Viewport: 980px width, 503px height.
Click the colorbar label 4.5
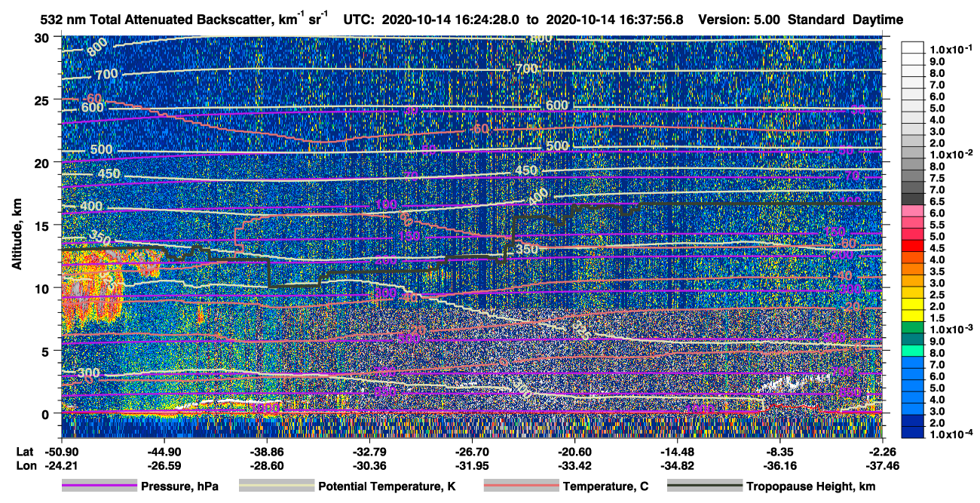pyautogui.click(x=936, y=248)
